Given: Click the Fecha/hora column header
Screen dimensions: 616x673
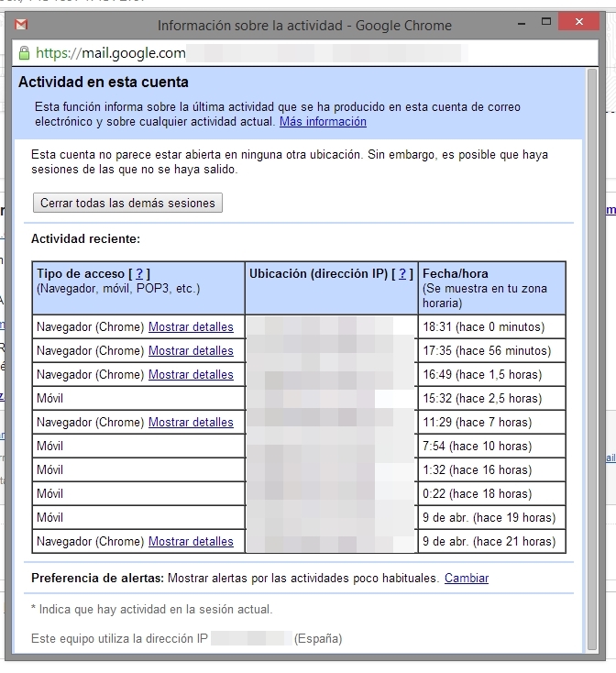Looking at the screenshot, I should tap(491, 288).
